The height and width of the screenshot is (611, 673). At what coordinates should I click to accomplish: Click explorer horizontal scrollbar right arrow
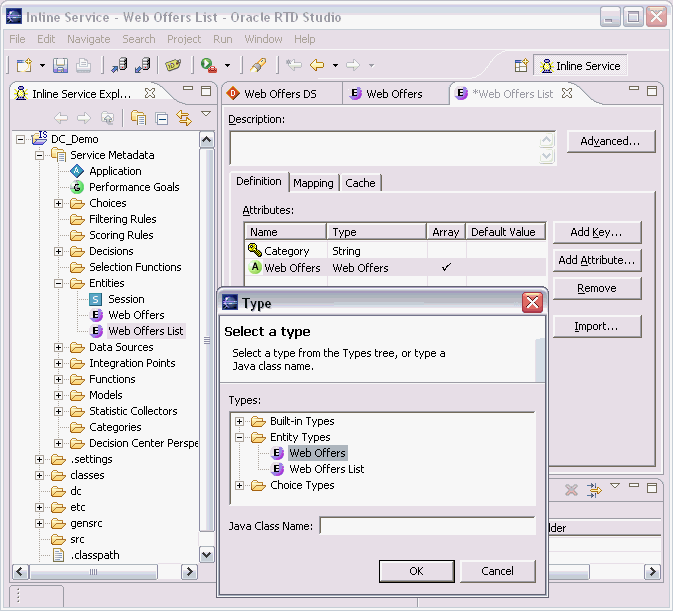click(x=189, y=572)
